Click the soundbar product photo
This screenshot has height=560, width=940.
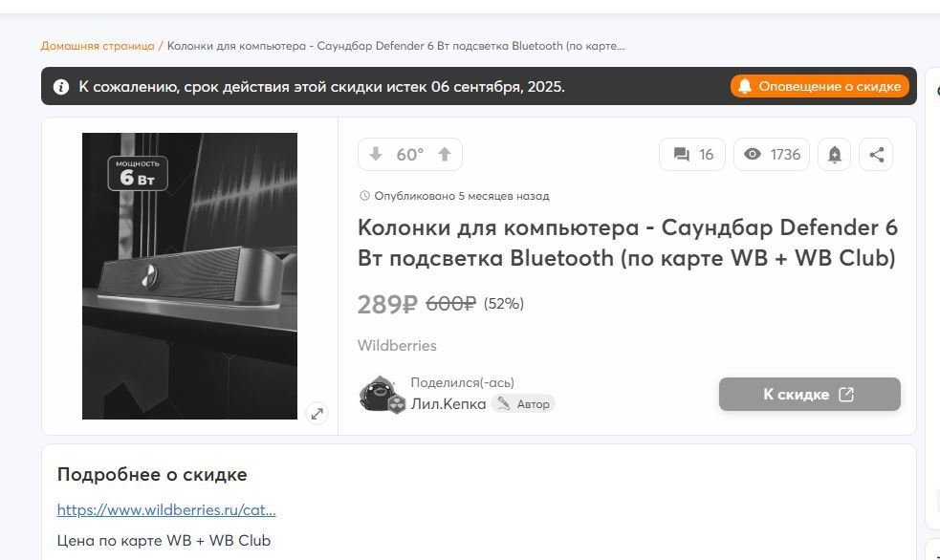[x=189, y=275]
